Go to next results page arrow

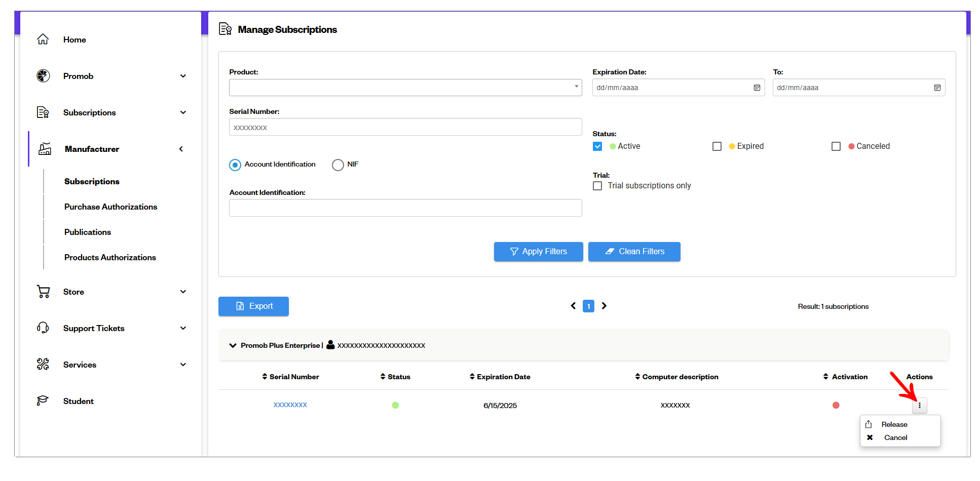(x=604, y=306)
